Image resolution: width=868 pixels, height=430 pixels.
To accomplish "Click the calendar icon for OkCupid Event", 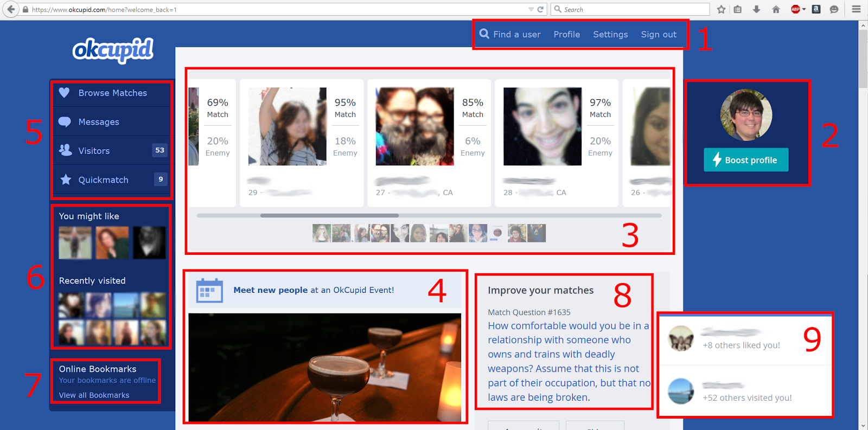I will click(209, 290).
